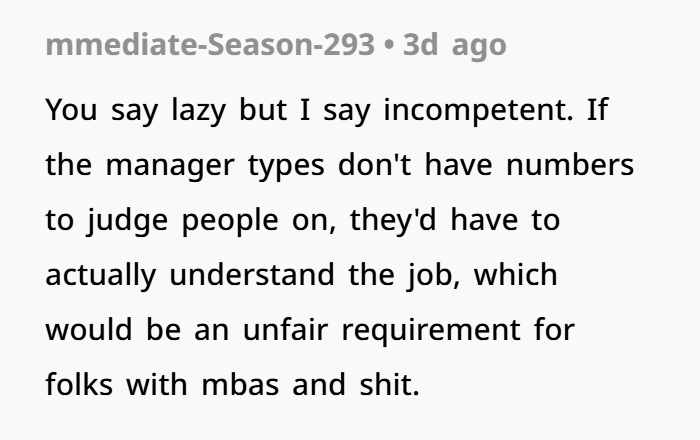
Task: Click the word "You" starting the comment
Action: click(x=71, y=109)
